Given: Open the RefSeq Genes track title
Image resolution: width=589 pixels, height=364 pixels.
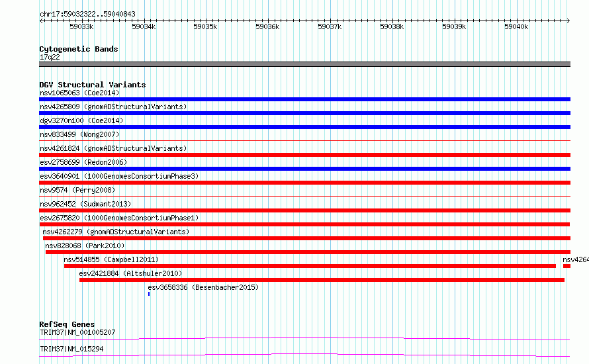Looking at the screenshot, I should point(67,324).
